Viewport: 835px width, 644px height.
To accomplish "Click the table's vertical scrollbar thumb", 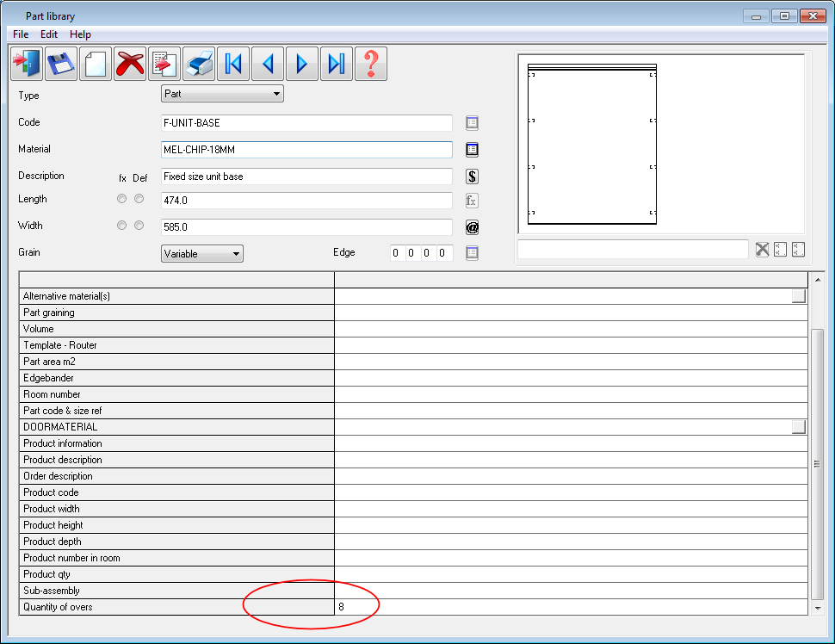I will (x=818, y=464).
